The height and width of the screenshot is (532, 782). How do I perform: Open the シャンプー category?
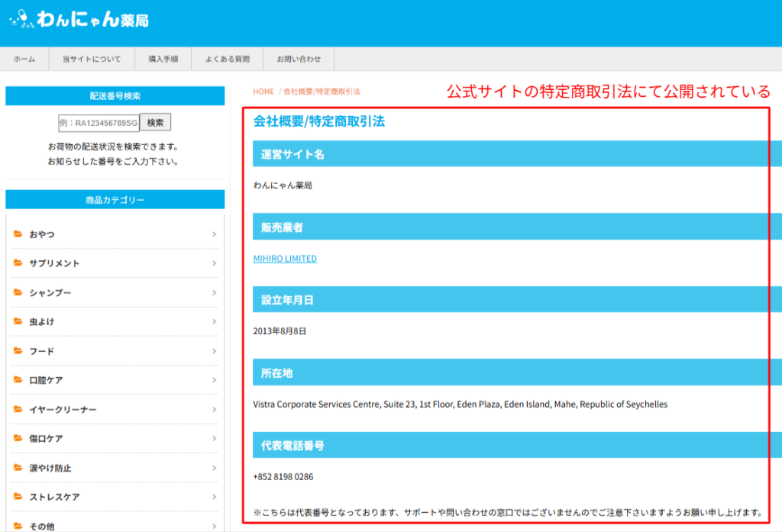click(115, 292)
